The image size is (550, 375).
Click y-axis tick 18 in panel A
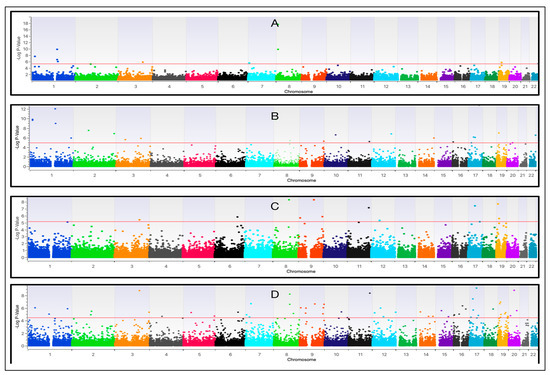coord(26,24)
